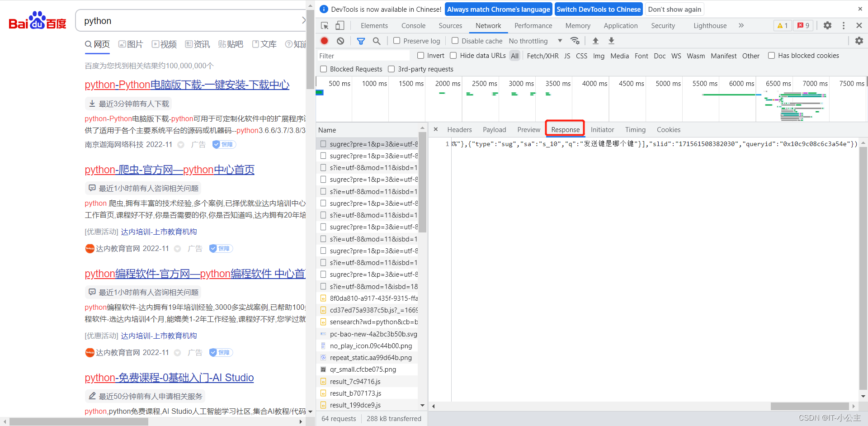This screenshot has height=426, width=868.
Task: Click the Baidu logo
Action: [x=38, y=21]
